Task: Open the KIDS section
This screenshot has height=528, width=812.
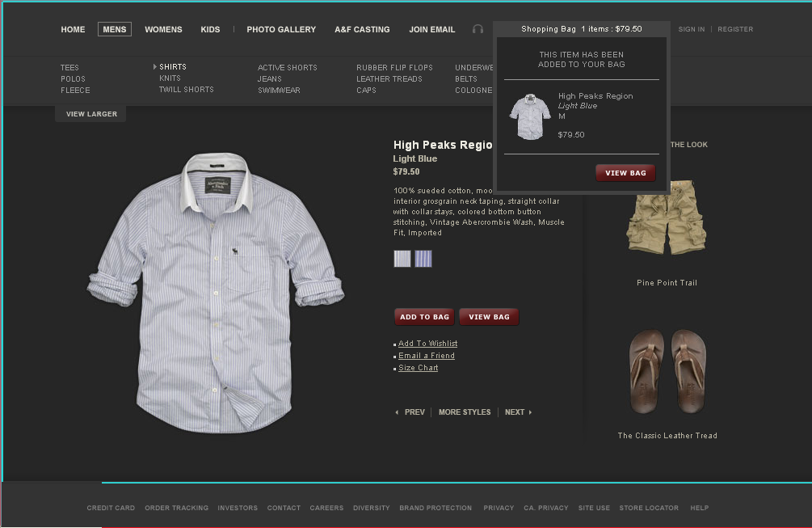Action: click(210, 30)
